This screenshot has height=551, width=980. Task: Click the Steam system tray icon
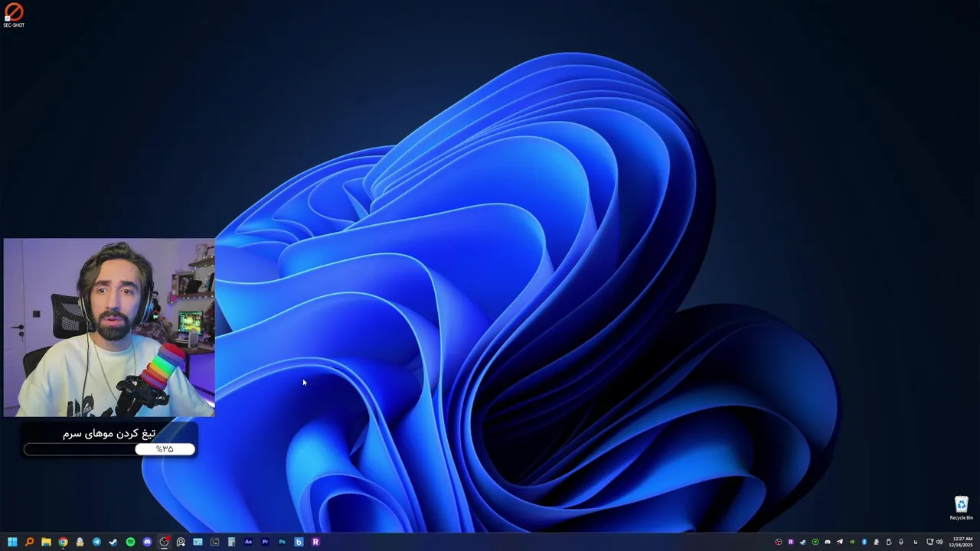803,542
